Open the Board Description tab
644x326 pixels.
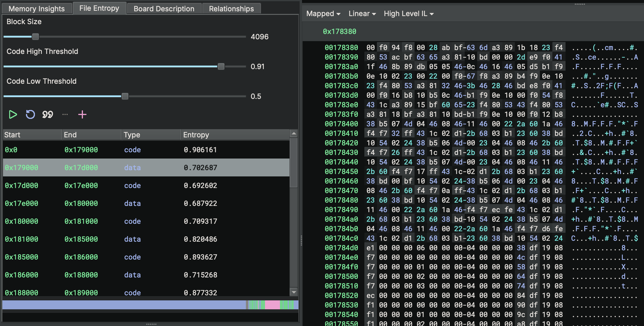pos(164,9)
